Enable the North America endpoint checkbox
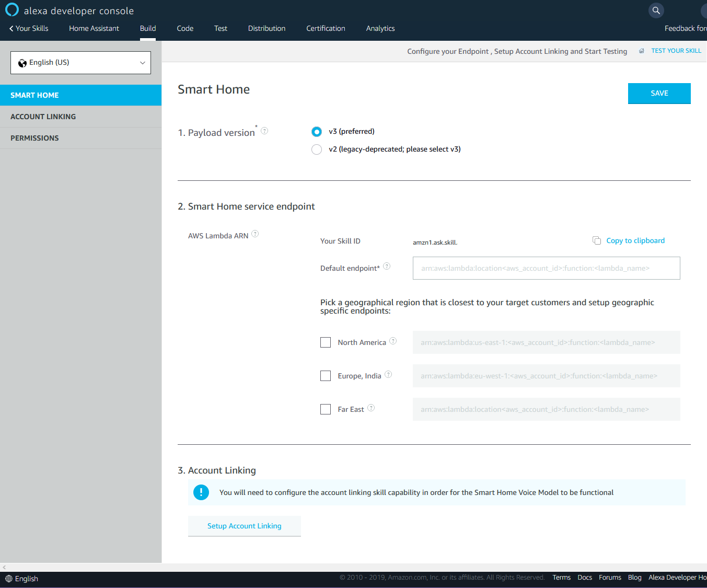 [326, 342]
